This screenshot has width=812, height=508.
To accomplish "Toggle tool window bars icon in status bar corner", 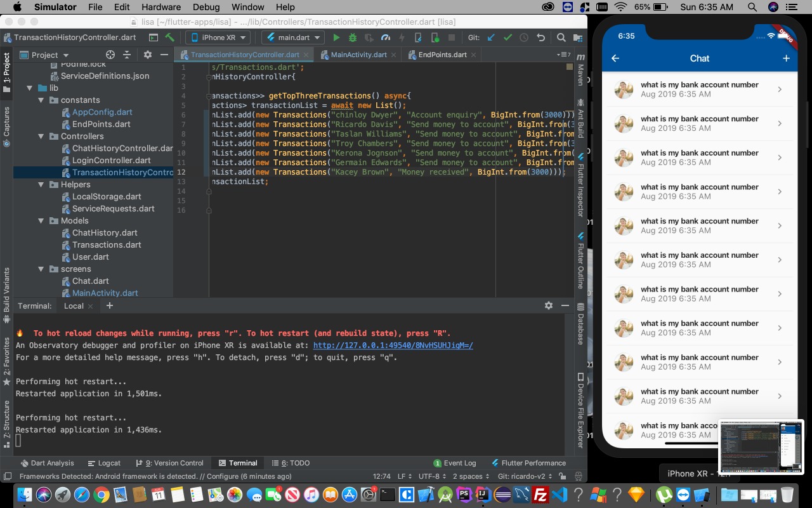I will point(7,476).
